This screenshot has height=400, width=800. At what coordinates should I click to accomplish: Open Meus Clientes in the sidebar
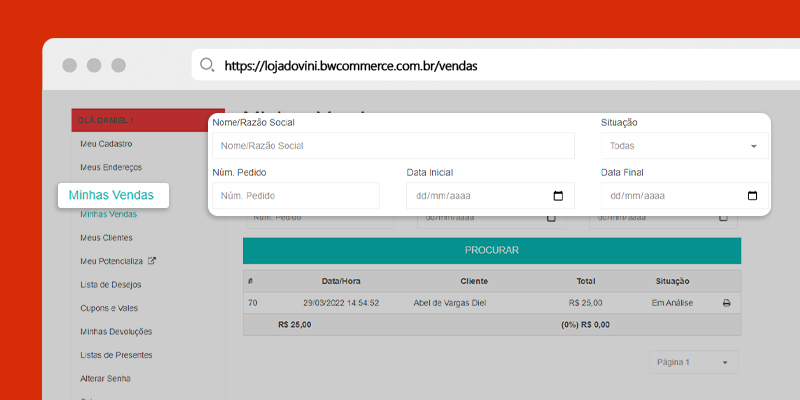click(x=106, y=238)
